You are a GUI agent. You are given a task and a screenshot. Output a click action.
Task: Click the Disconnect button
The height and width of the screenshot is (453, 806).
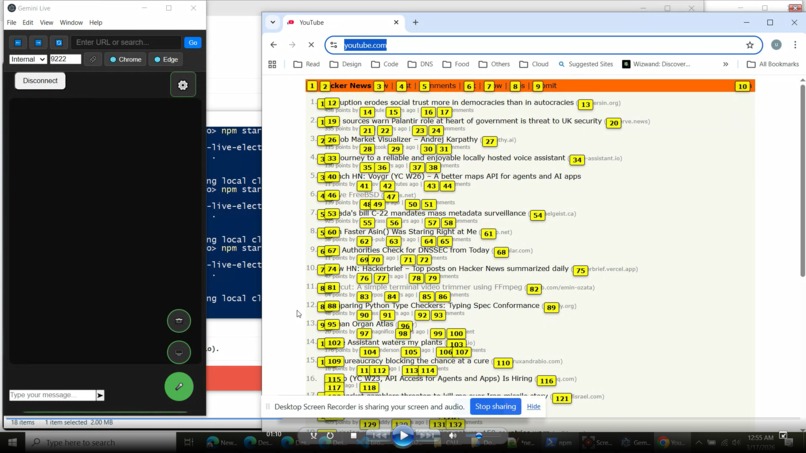40,81
